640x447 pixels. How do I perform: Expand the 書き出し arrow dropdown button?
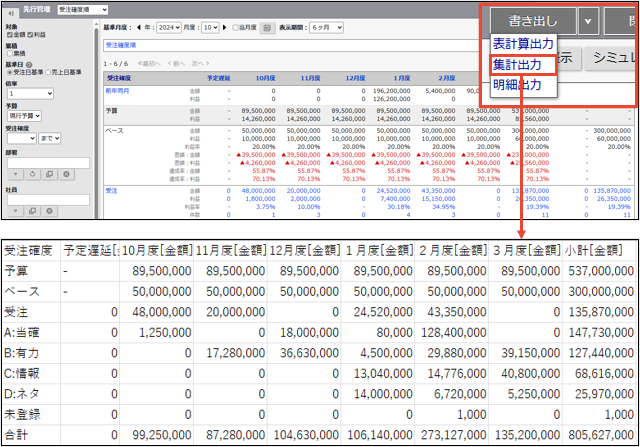588,21
